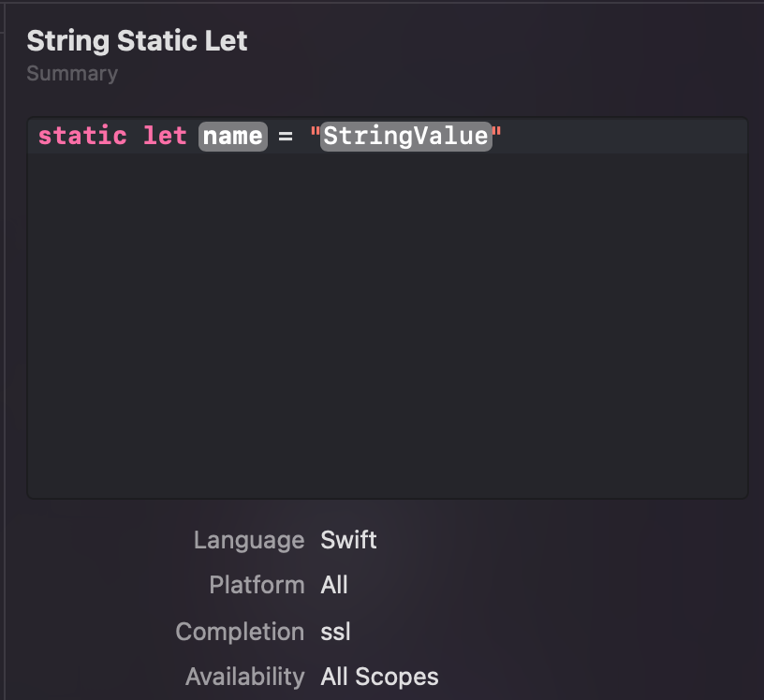Click the Completion label
764x700 pixels.
click(240, 632)
